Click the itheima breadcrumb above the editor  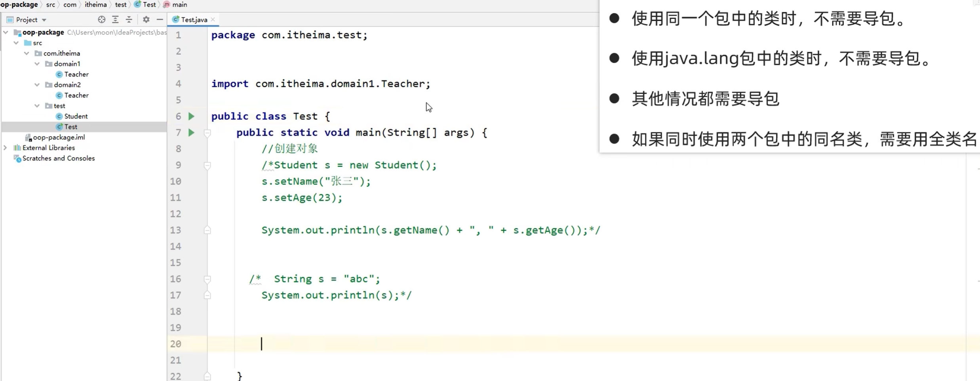pos(95,4)
